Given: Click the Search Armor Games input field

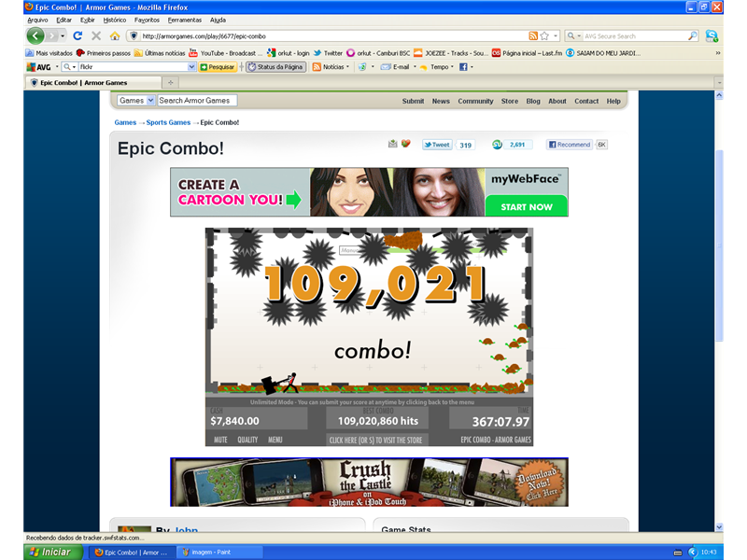Looking at the screenshot, I should tap(197, 101).
